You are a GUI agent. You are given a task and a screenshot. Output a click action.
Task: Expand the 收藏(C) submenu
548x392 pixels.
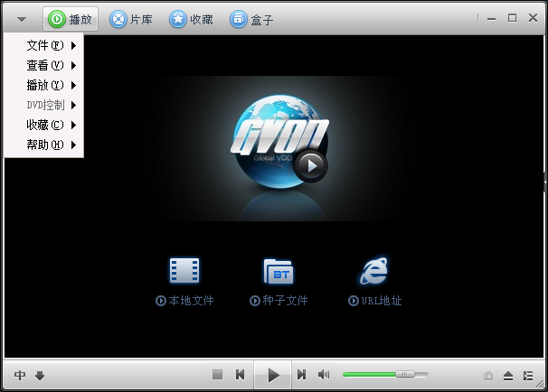coord(43,125)
